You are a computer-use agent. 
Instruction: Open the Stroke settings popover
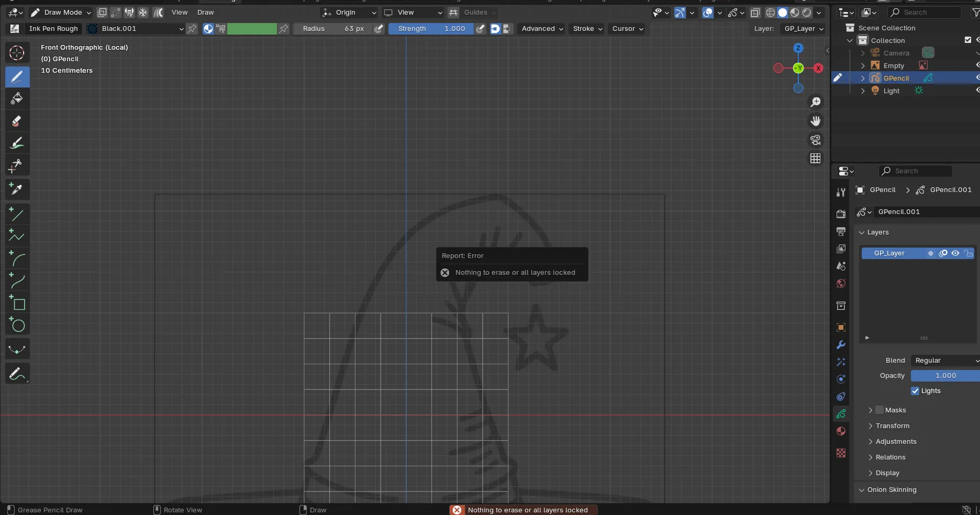click(x=587, y=29)
